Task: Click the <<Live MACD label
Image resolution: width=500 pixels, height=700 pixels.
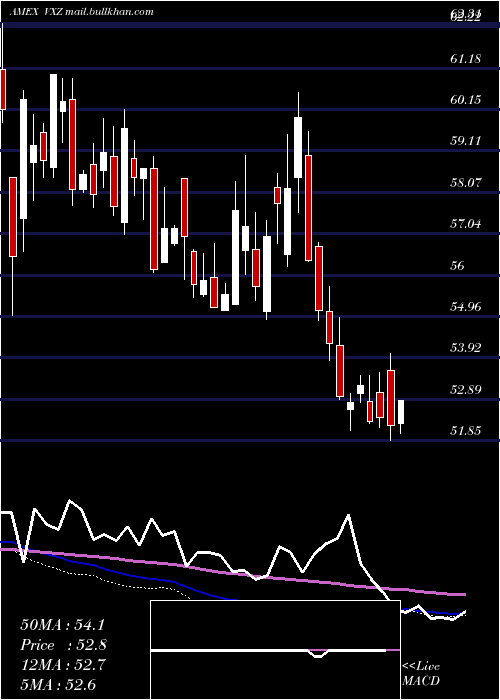Action: point(421,673)
